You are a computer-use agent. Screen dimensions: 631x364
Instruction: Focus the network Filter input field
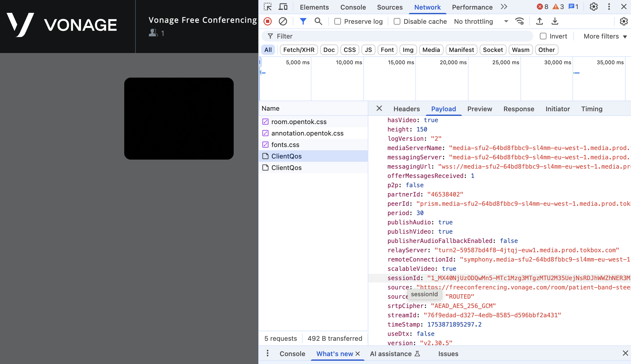[397, 36]
